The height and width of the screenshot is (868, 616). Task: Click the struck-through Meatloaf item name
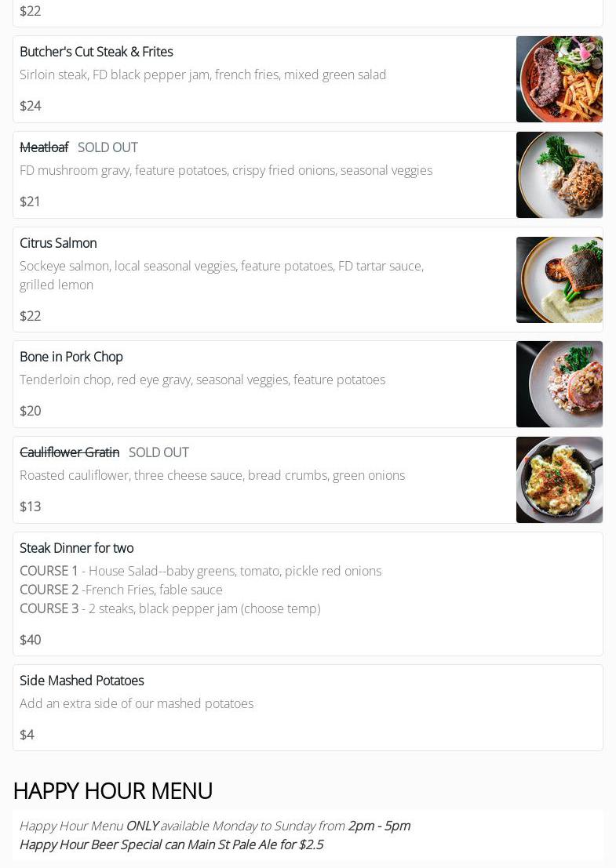coord(44,147)
